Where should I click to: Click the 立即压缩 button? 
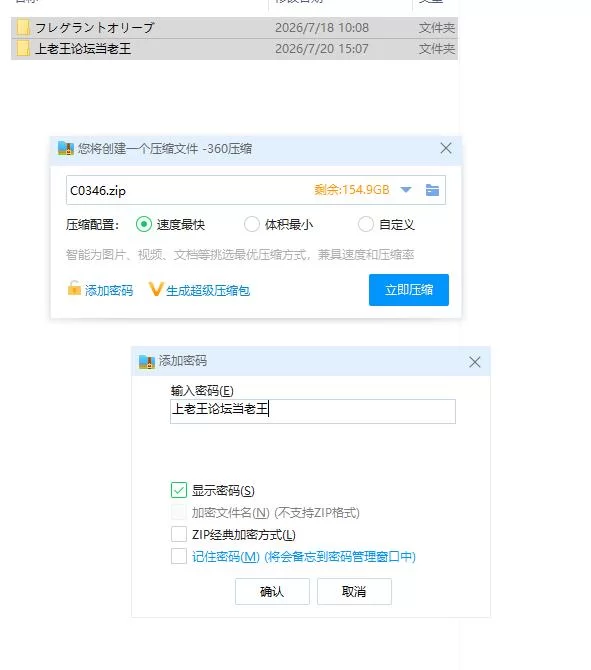[409, 290]
